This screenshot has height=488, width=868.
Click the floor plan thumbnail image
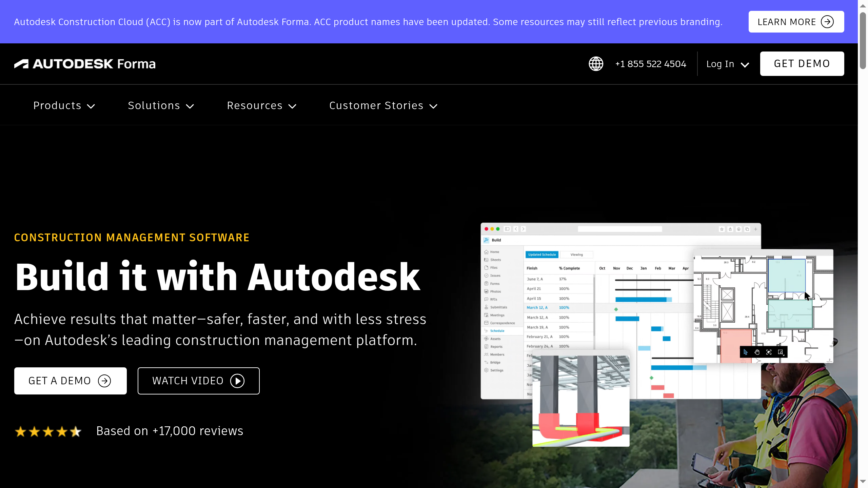[763, 306]
